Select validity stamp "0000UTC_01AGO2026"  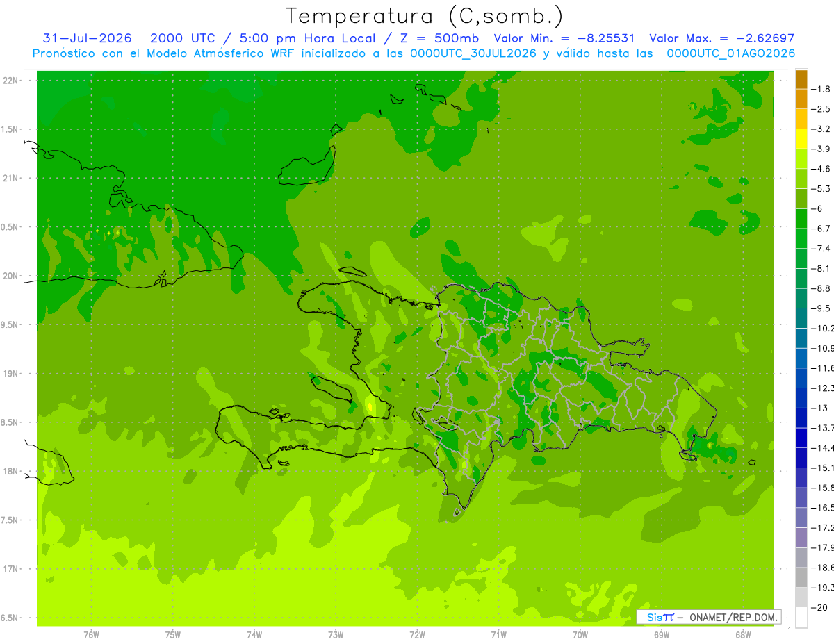click(730, 53)
